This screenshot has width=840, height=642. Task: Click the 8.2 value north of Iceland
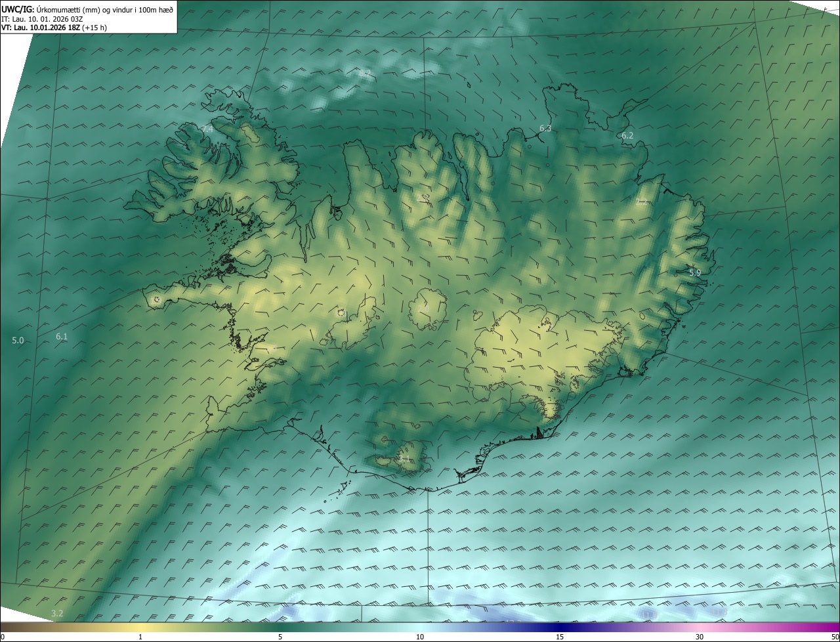(x=366, y=73)
